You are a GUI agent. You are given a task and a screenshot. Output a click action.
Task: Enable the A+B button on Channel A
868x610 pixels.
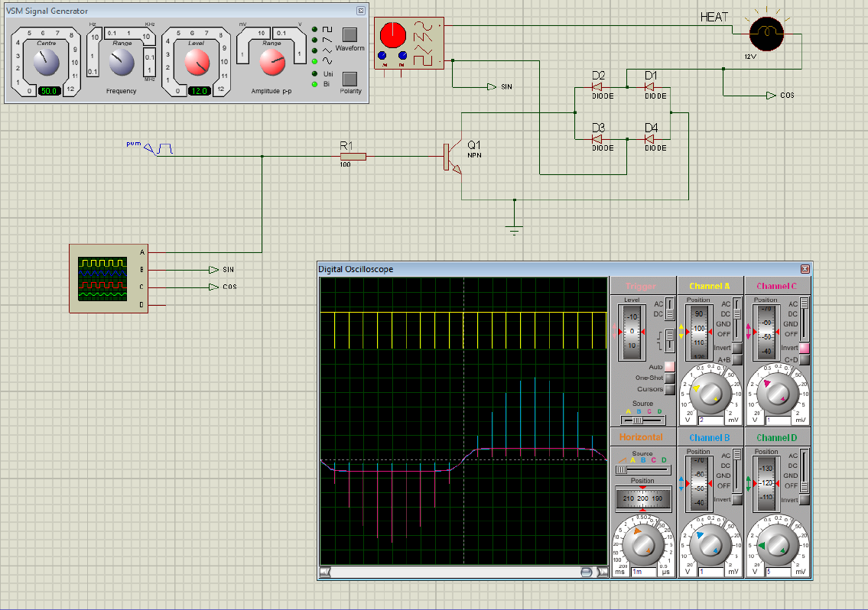coord(737,359)
